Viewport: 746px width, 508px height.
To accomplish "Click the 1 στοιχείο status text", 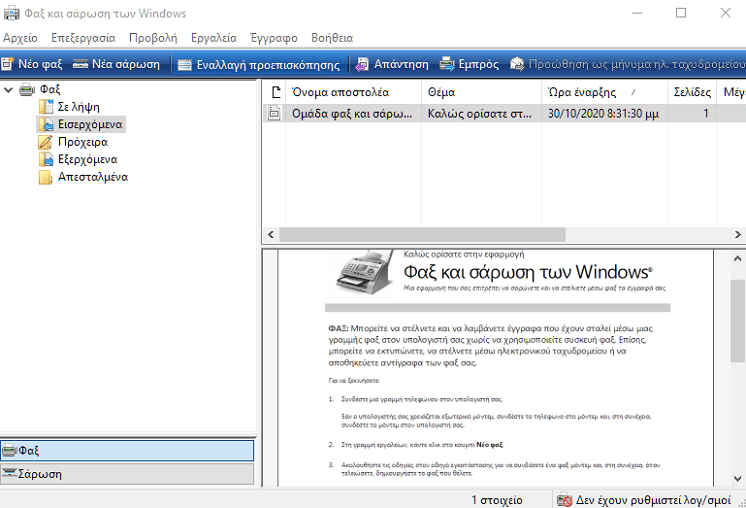I will click(497, 500).
